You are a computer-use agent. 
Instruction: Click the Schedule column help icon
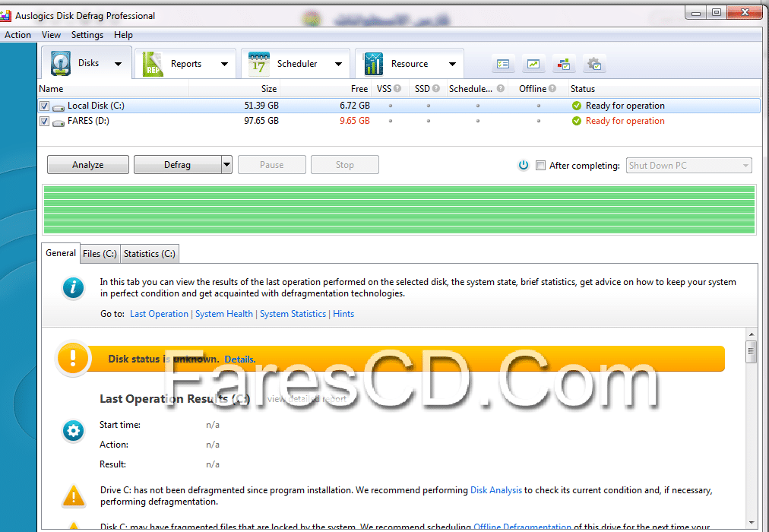pyautogui.click(x=500, y=88)
